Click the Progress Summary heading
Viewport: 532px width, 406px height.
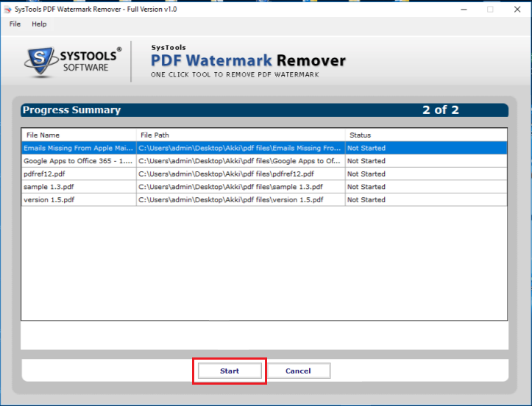(x=71, y=110)
